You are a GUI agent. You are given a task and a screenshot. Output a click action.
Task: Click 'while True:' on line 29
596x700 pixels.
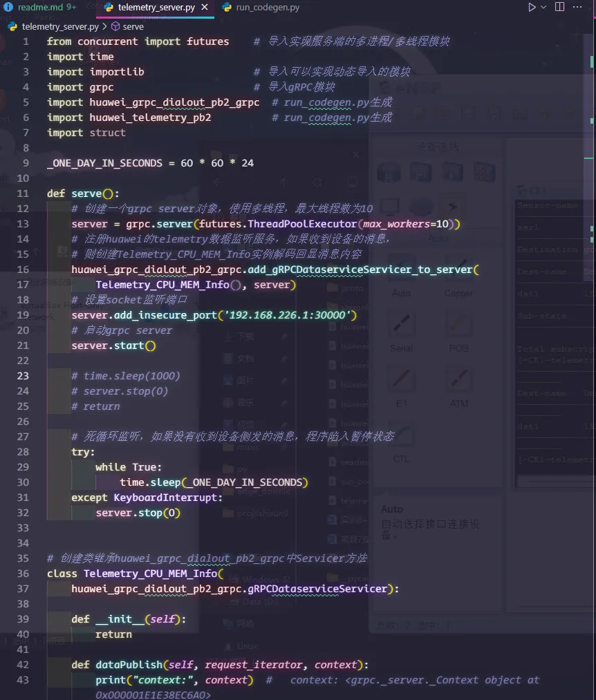(128, 467)
